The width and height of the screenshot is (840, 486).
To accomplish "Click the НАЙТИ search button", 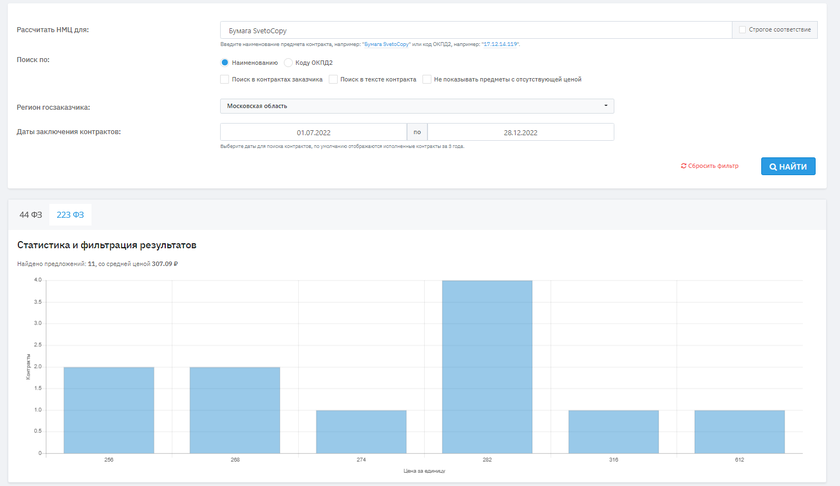I will click(x=788, y=166).
